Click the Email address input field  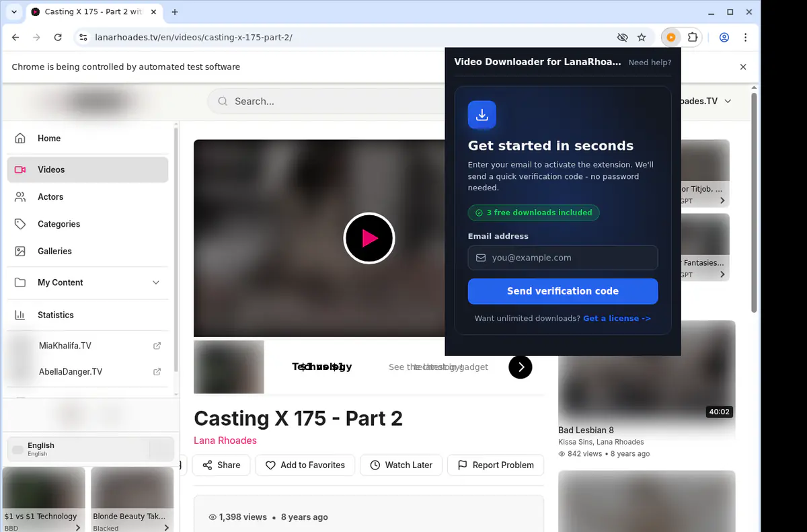click(563, 258)
